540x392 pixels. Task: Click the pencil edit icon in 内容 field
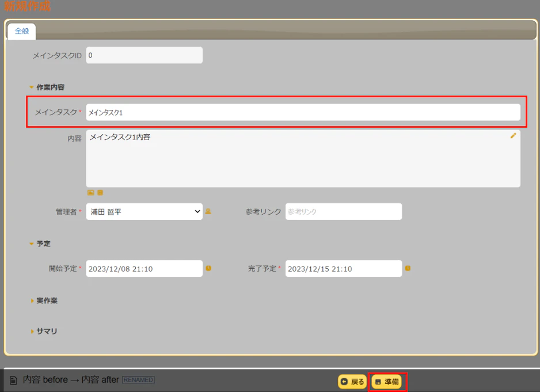click(x=513, y=136)
